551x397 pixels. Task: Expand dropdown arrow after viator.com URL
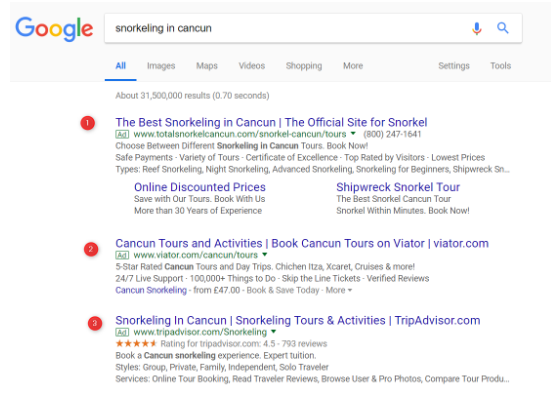coord(265,254)
